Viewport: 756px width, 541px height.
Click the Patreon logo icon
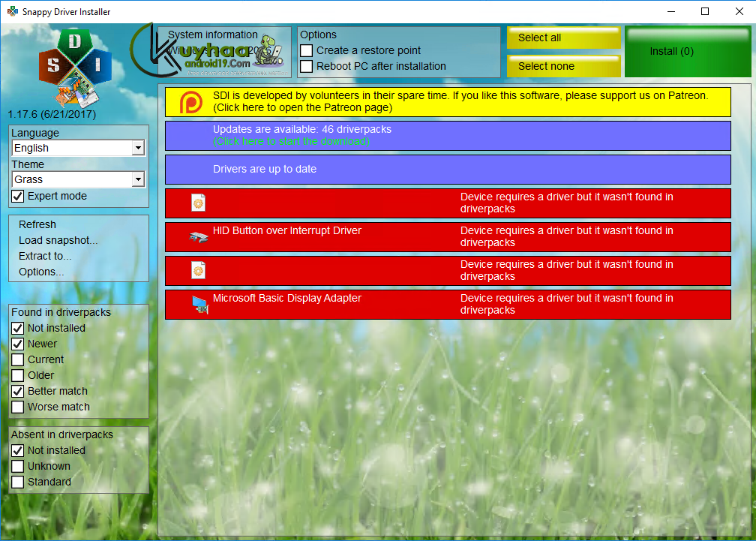click(191, 102)
